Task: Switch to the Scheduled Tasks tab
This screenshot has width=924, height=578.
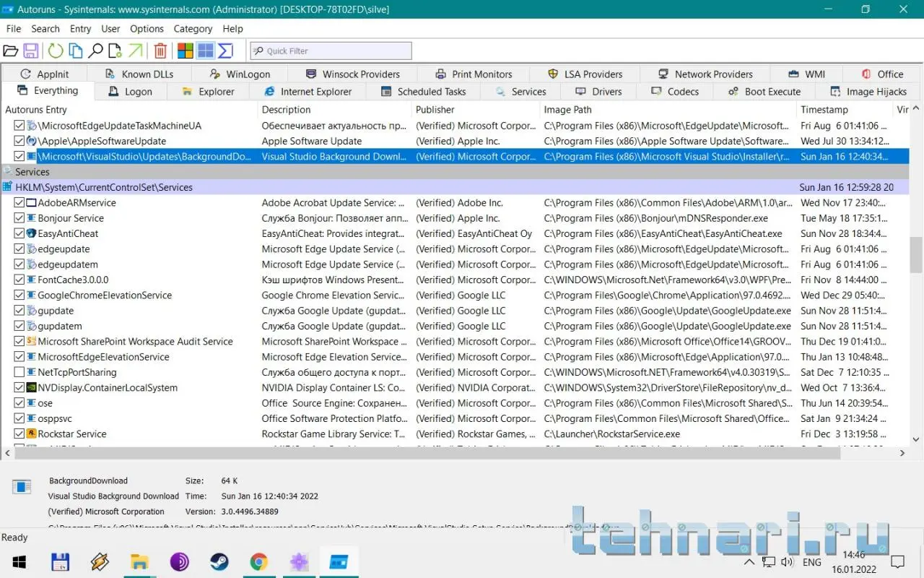Action: point(423,92)
